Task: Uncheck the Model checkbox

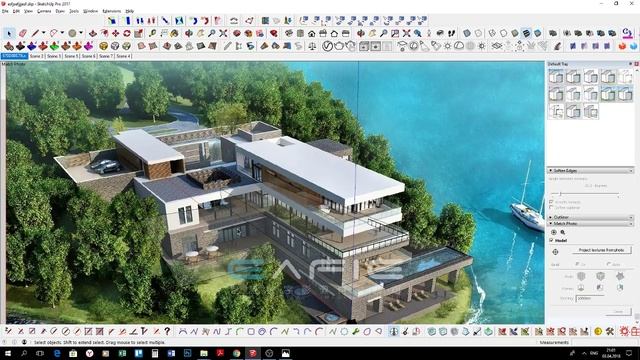Action: 551,240
